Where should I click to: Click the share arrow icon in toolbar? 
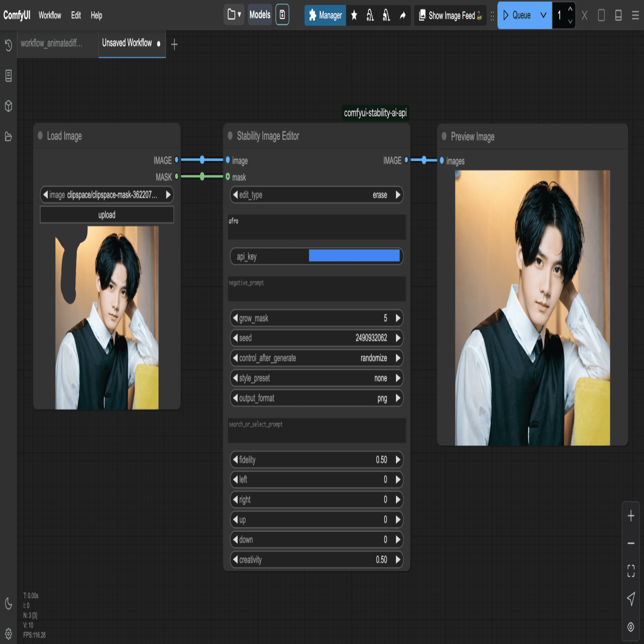coord(403,16)
